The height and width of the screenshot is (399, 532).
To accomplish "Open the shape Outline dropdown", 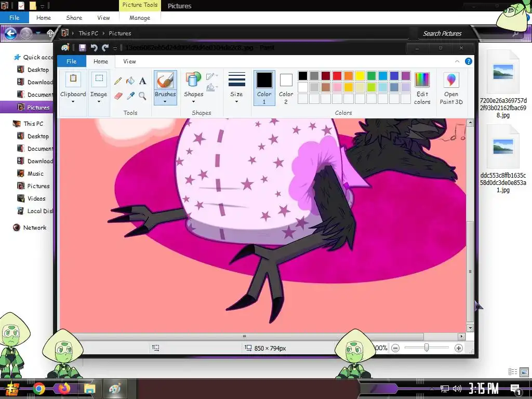I will coord(212,76).
